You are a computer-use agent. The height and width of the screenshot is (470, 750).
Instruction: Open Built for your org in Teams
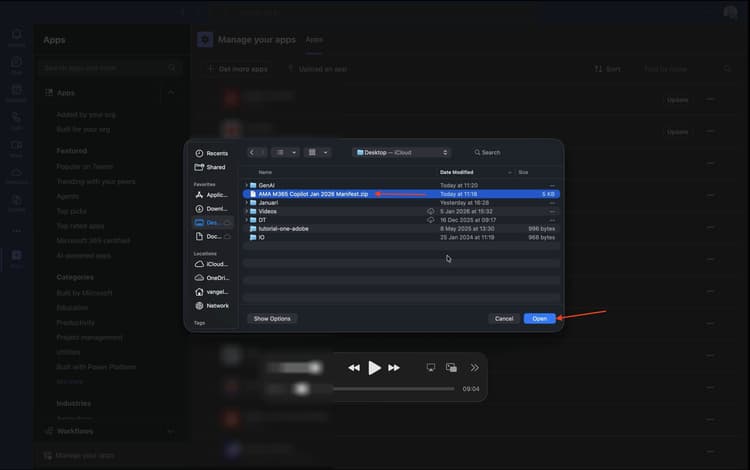click(x=83, y=130)
